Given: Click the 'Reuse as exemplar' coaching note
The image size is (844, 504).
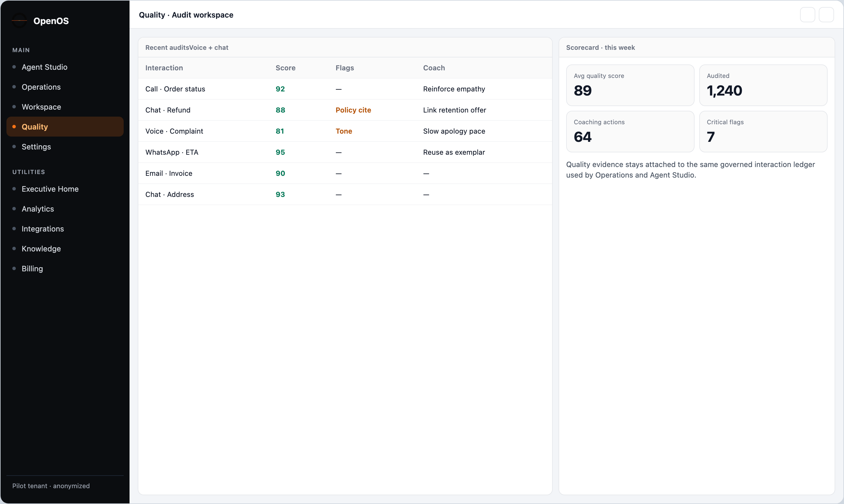Looking at the screenshot, I should click(454, 152).
